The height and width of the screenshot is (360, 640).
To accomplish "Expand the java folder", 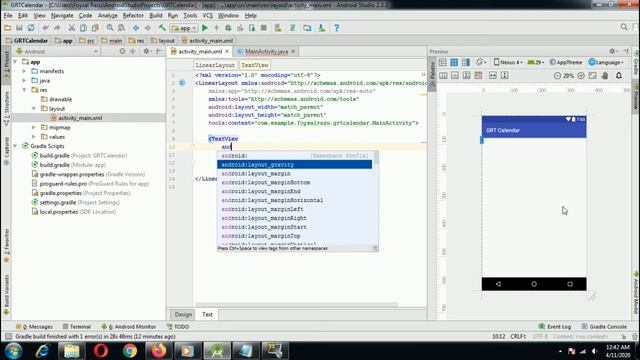I will 24,80.
